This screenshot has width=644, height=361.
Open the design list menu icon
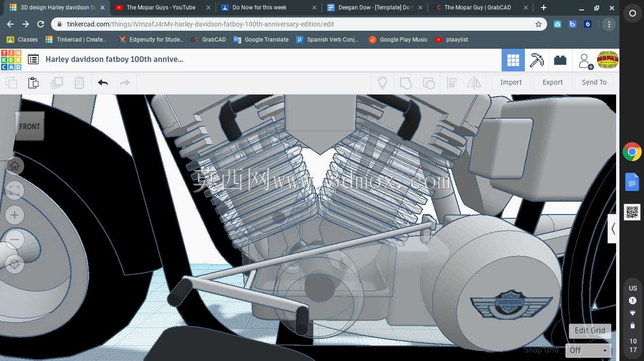click(x=33, y=60)
